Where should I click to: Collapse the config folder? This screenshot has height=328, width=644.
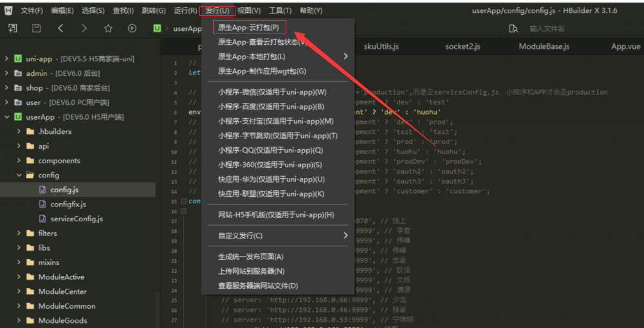pyautogui.click(x=19, y=175)
